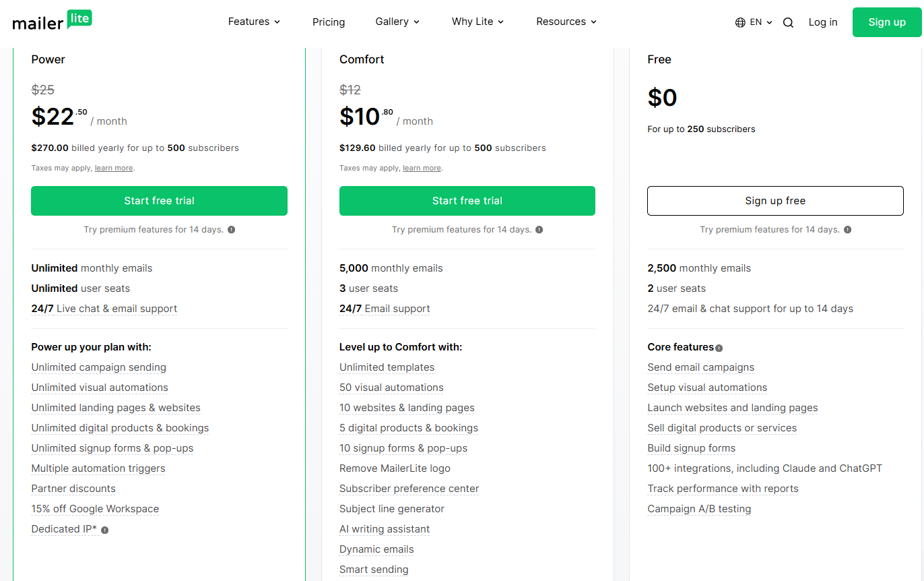This screenshot has height=581, width=924.
Task: Click the $0 Free plan price
Action: click(x=662, y=98)
